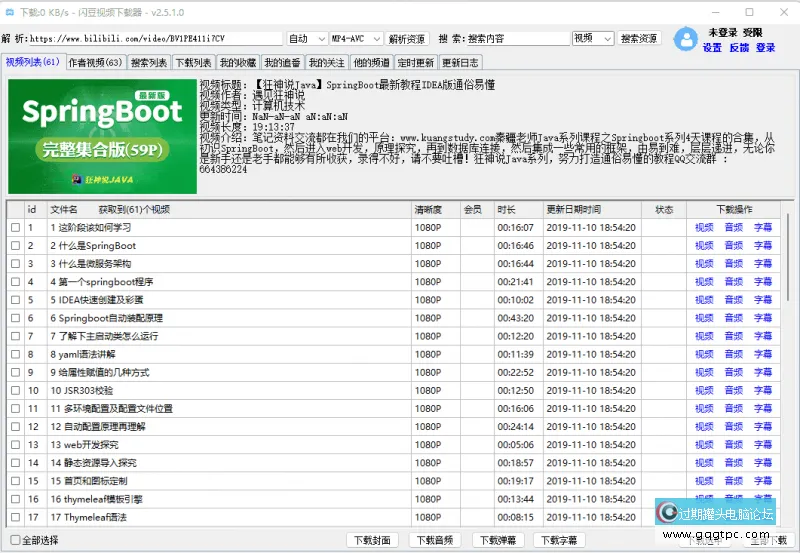Open the MP4-AVC format dropdown
Screen dimensions: 800x553
pos(356,39)
